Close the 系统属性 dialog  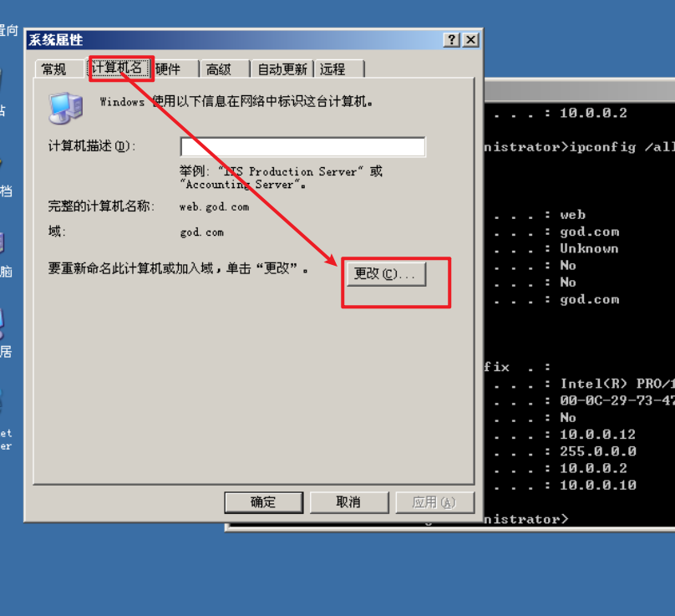(471, 40)
